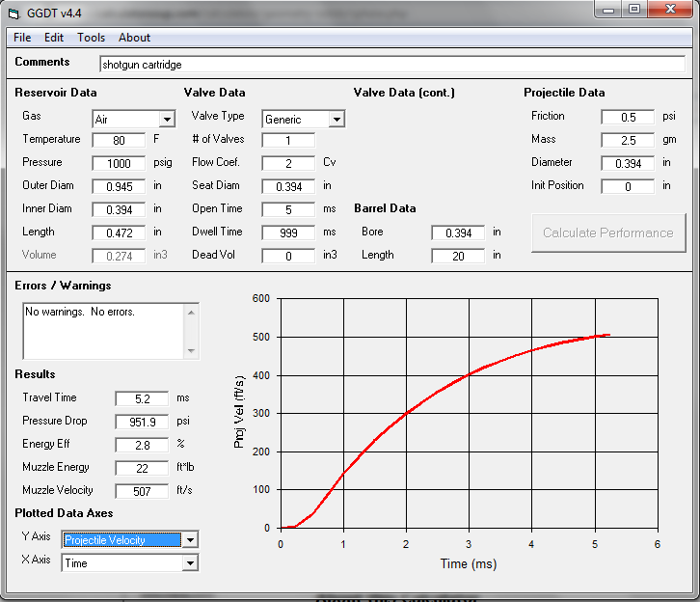Click the projectile Mass field
This screenshot has width=700, height=602.
pos(628,140)
